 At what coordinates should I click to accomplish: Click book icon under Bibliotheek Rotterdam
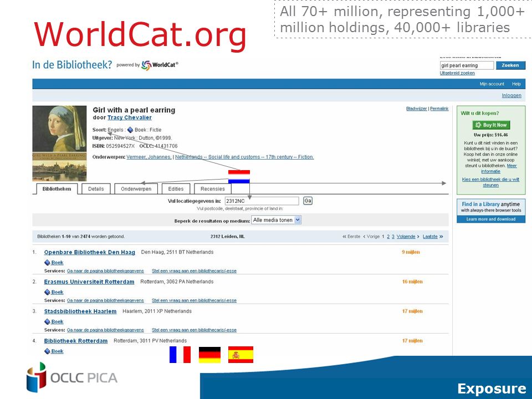tap(47, 351)
